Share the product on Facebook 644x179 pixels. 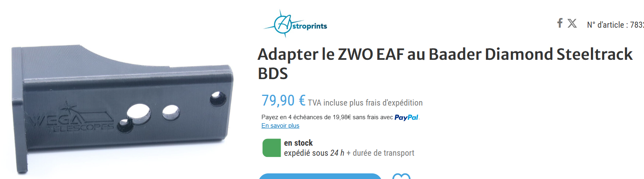click(x=560, y=23)
